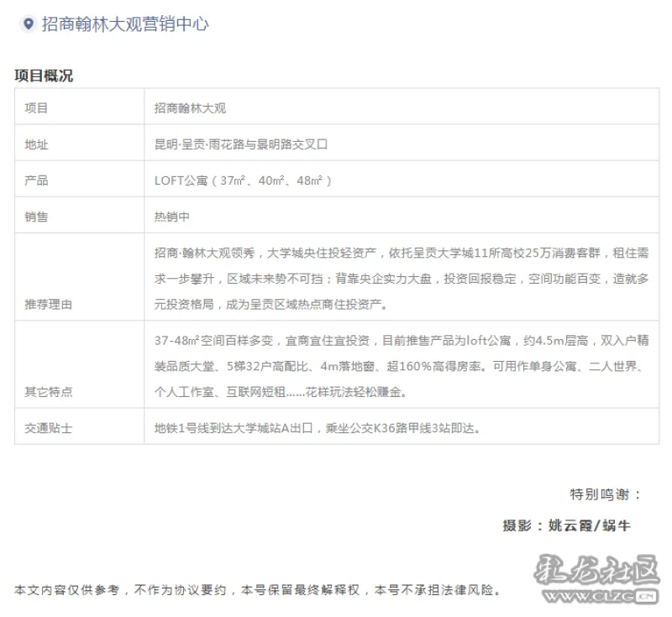672x617 pixels.
Task: Select the 地铁1号线 transit directions text
Action: [x=318, y=428]
